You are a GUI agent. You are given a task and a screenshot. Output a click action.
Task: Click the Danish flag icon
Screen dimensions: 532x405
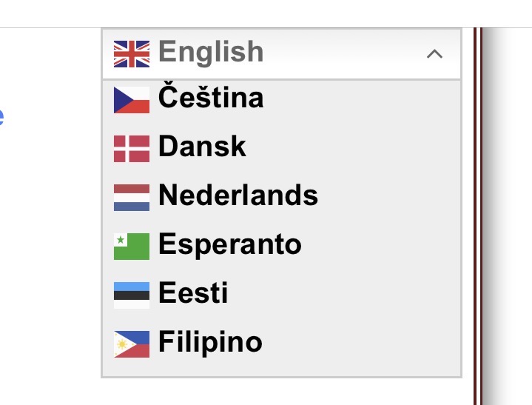(x=131, y=148)
